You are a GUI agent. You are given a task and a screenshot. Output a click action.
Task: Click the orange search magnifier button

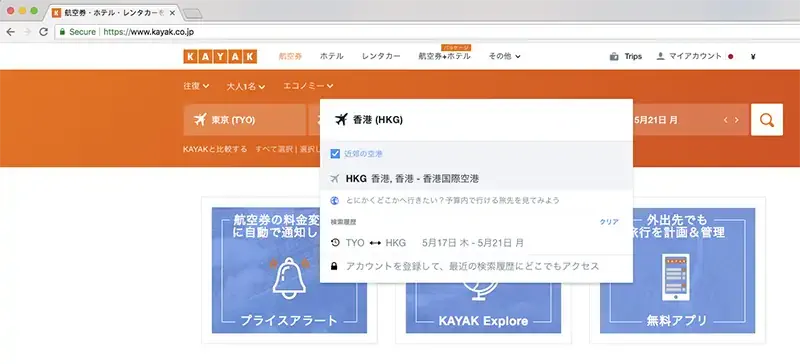click(766, 120)
